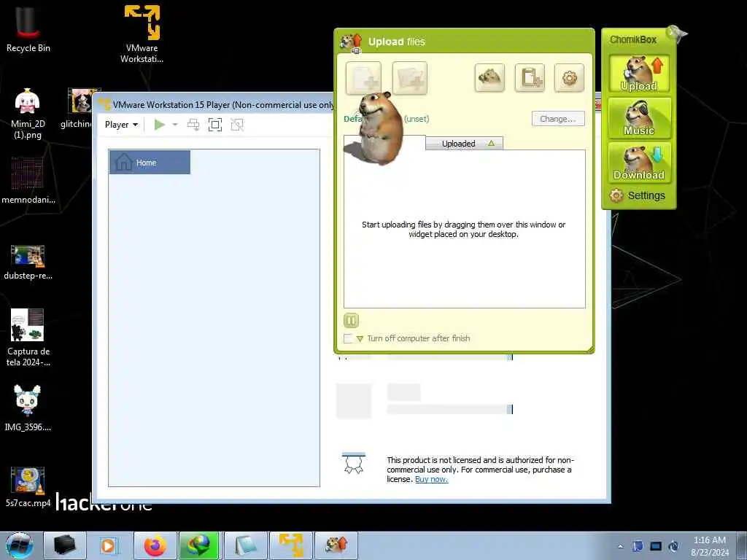Open the ChomikBox Download widget button
Screen dimensions: 747x560
coord(639,163)
